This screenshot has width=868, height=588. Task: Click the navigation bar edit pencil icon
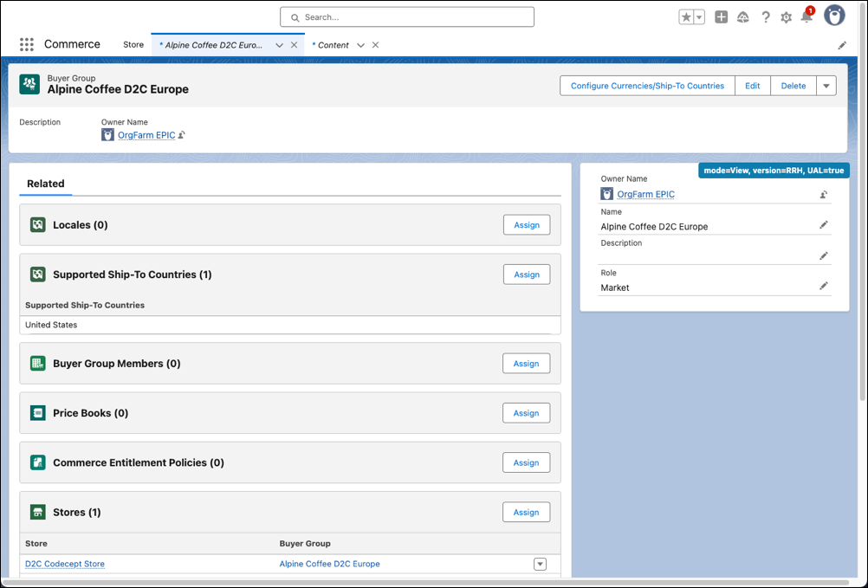click(x=842, y=45)
